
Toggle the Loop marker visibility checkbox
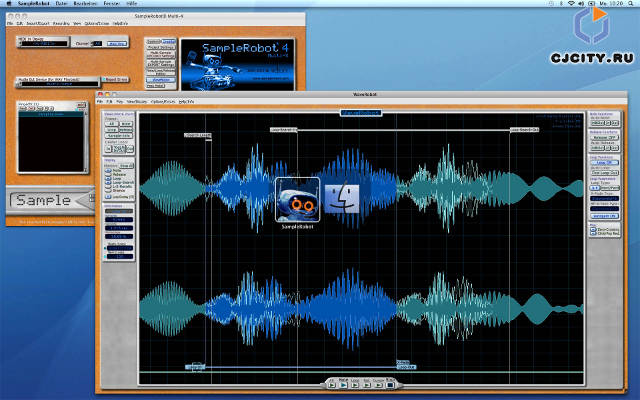108,178
